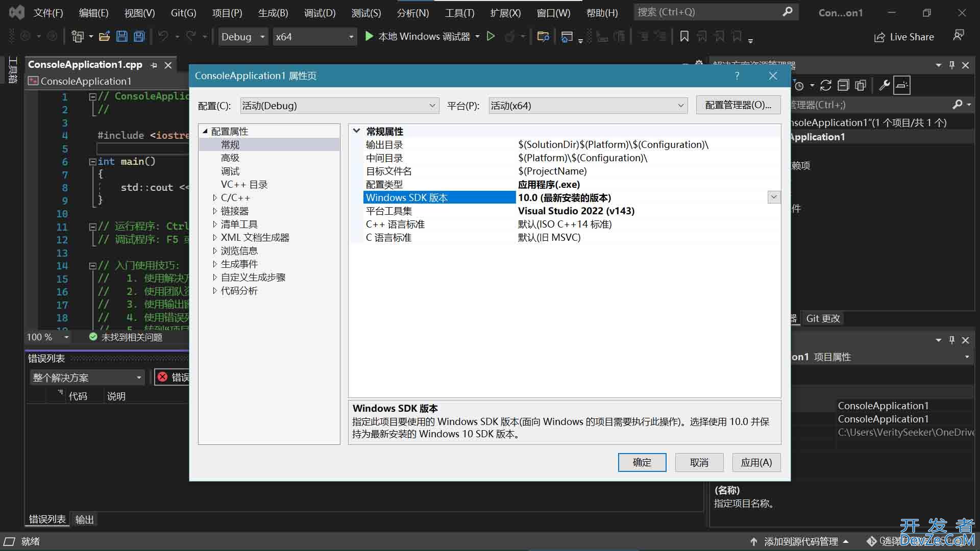Open the 分析(N) menu
Viewport: 980px width, 551px height.
[413, 12]
